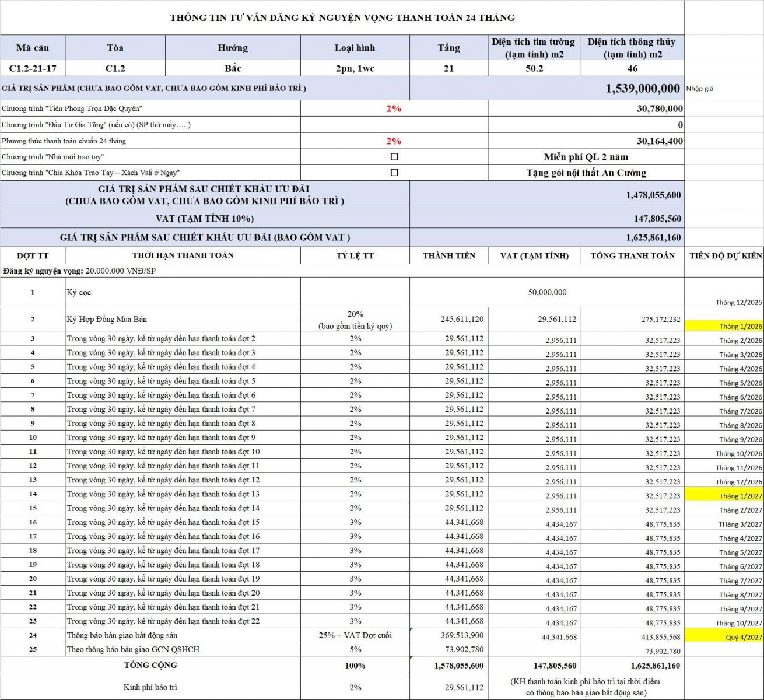Image resolution: width=764 pixels, height=700 pixels.
Task: Tick the "Nhà mới trao tay" checkbox
Action: (x=394, y=157)
